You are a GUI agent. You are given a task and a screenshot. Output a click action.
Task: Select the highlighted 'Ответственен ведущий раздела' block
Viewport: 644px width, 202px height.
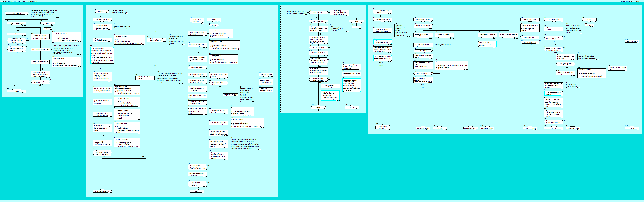pyautogui.click(x=554, y=93)
